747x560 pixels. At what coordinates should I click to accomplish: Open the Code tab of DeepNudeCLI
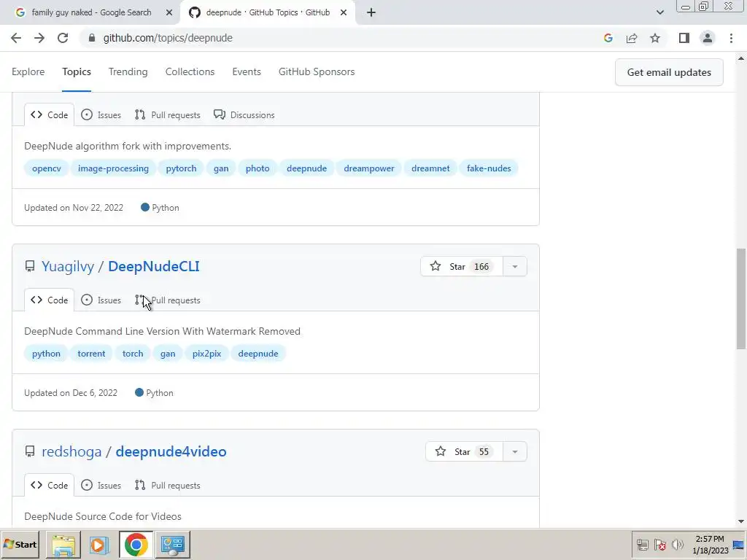49,300
